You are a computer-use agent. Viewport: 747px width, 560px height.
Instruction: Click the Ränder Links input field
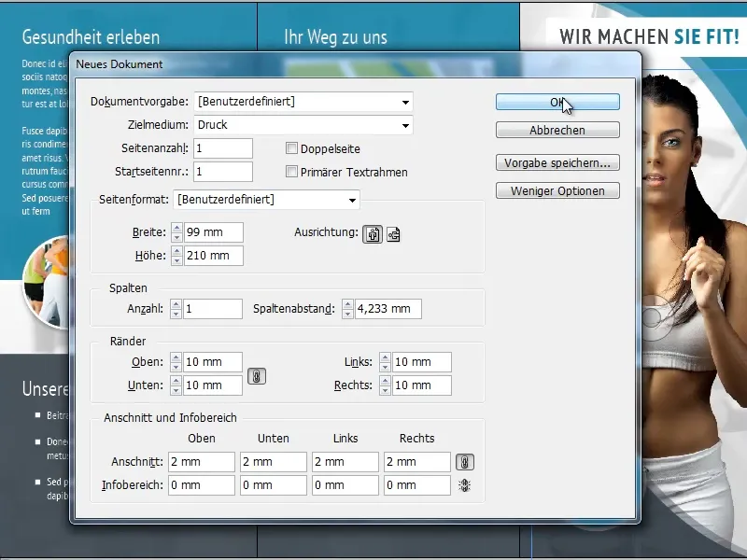point(422,362)
